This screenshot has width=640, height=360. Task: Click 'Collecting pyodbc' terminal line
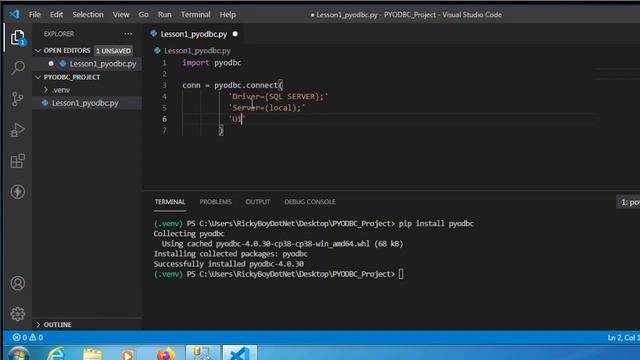point(189,234)
